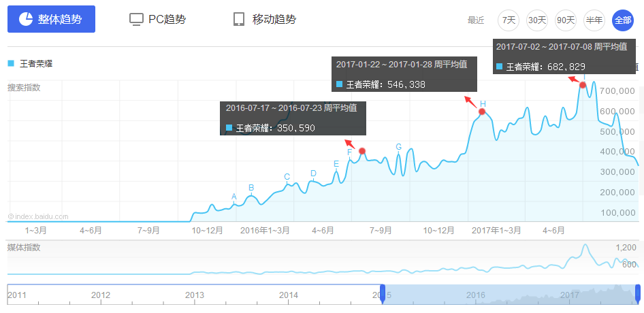The height and width of the screenshot is (313, 644).
Task: Click the monitor icon beside PC趋势
Action: click(136, 19)
